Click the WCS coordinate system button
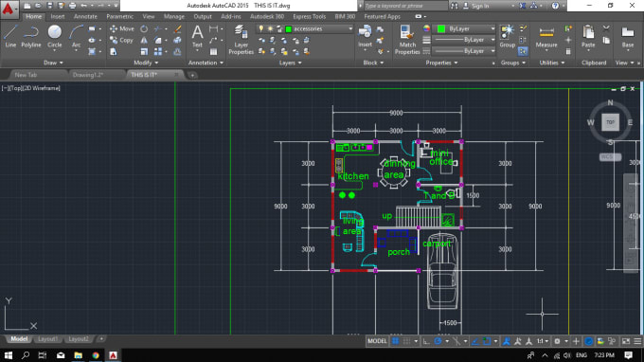Viewport: 644px width, 362px height. coord(610,157)
